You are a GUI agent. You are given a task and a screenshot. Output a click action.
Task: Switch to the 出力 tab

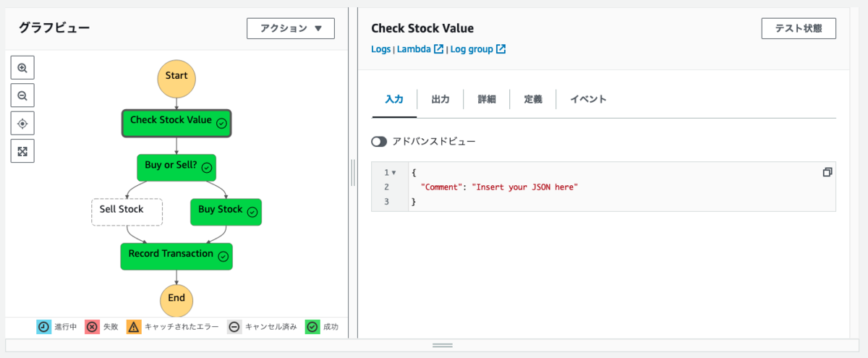pos(441,99)
